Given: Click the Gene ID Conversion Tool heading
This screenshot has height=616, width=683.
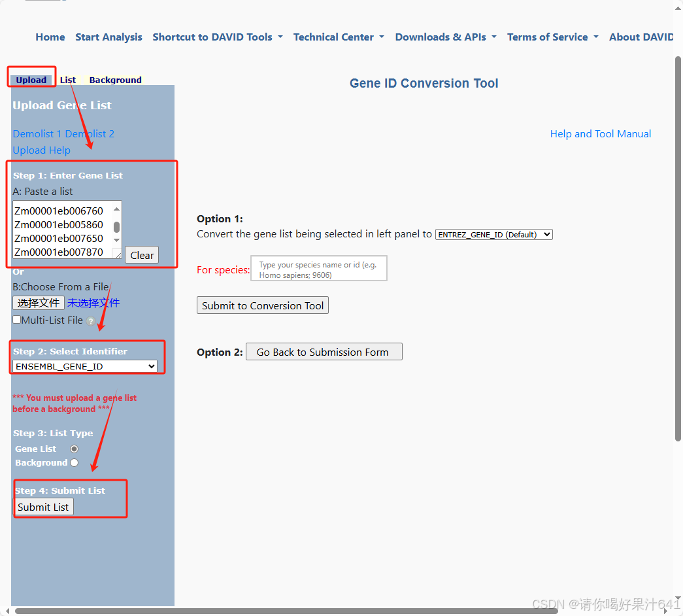Looking at the screenshot, I should coord(424,83).
